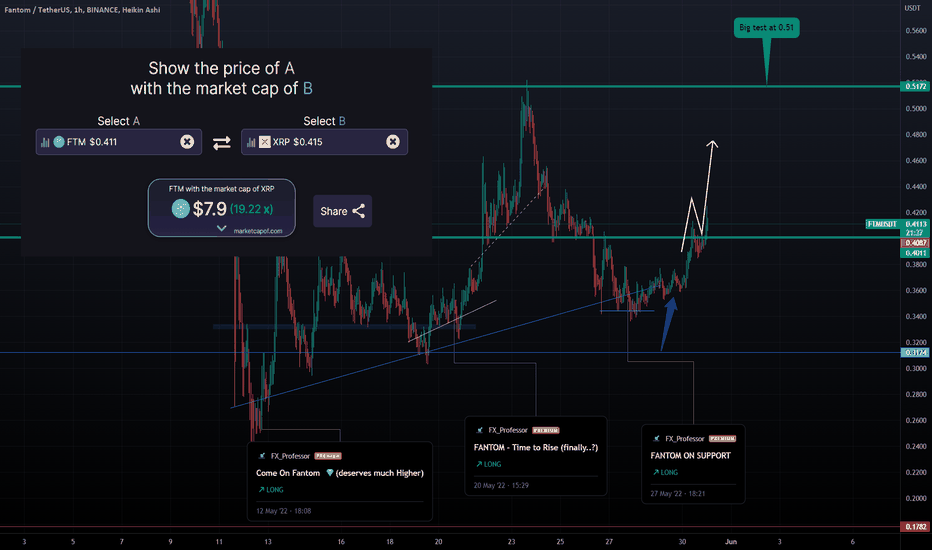Viewport: 932px width, 550px height.
Task: Click the '12 May '22 - 18:08' timestamp
Action: point(284,511)
